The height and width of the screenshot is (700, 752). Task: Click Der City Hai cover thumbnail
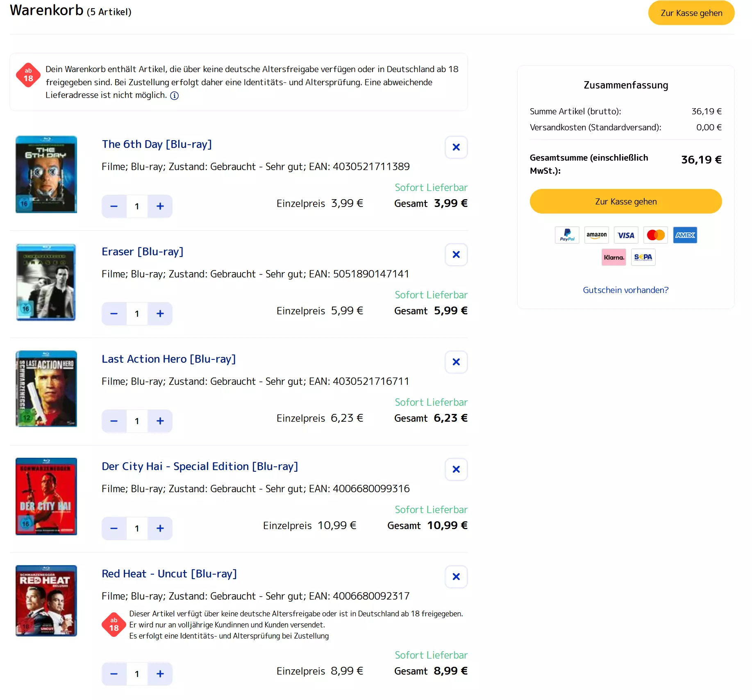tap(46, 496)
